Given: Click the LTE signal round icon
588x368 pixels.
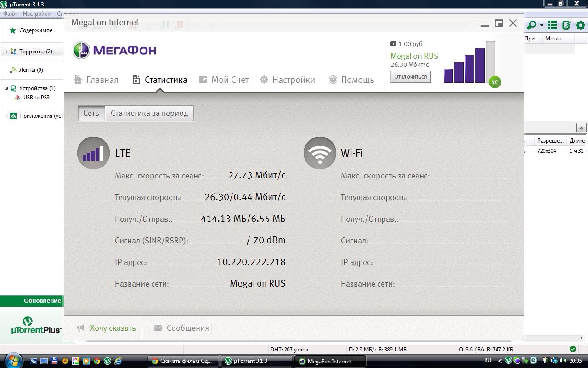Looking at the screenshot, I should [93, 153].
